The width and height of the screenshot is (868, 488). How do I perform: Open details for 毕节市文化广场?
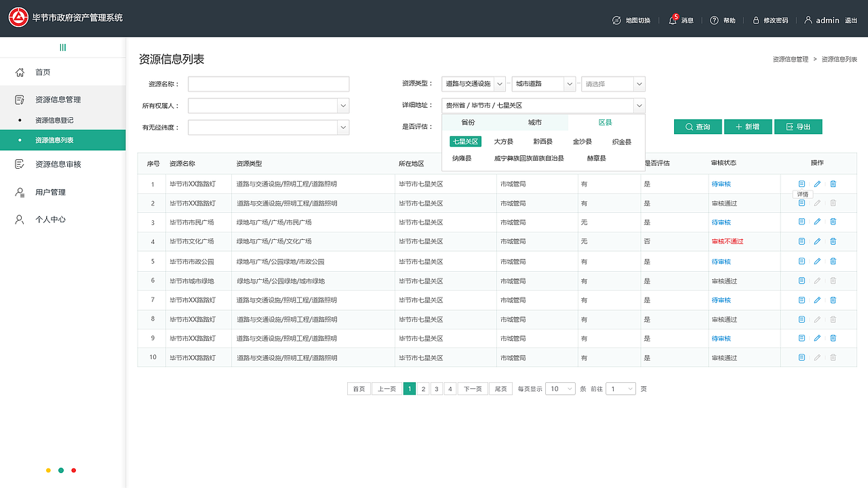(x=802, y=241)
